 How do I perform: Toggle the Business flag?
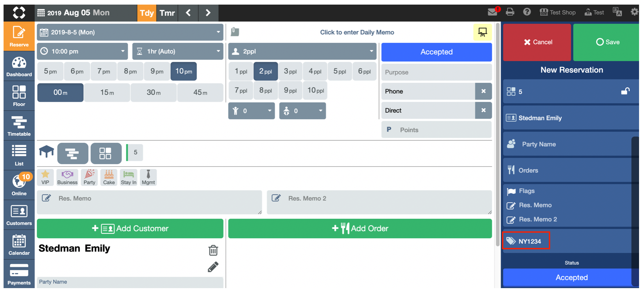(x=67, y=177)
